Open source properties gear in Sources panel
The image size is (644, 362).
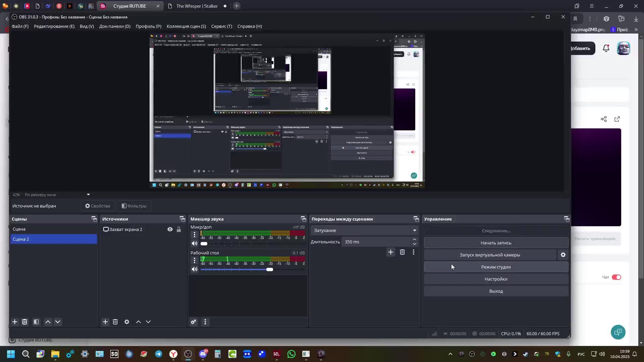(127, 322)
